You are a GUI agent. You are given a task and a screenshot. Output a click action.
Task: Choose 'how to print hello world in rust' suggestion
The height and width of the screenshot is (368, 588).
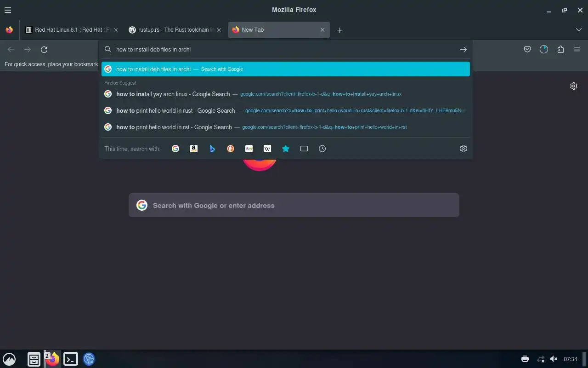click(x=286, y=110)
